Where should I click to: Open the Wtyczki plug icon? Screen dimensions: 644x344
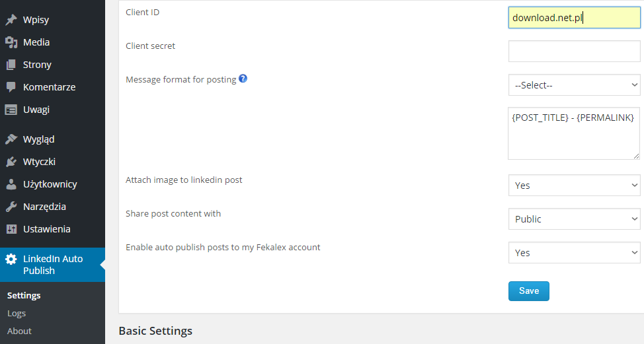[11, 162]
